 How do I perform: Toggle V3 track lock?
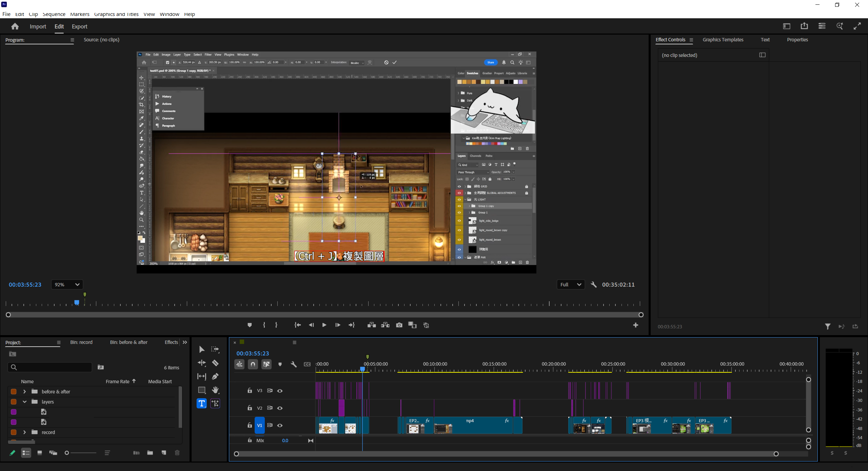coord(250,390)
